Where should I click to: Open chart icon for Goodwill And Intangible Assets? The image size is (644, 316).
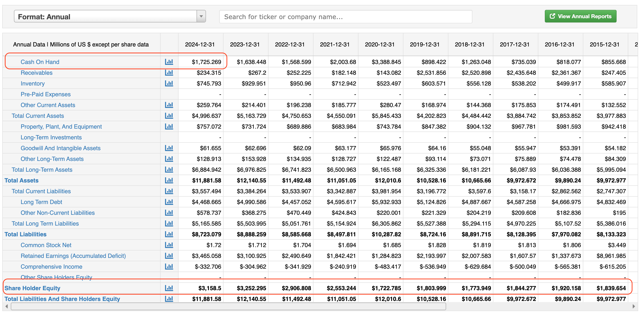[x=169, y=148]
